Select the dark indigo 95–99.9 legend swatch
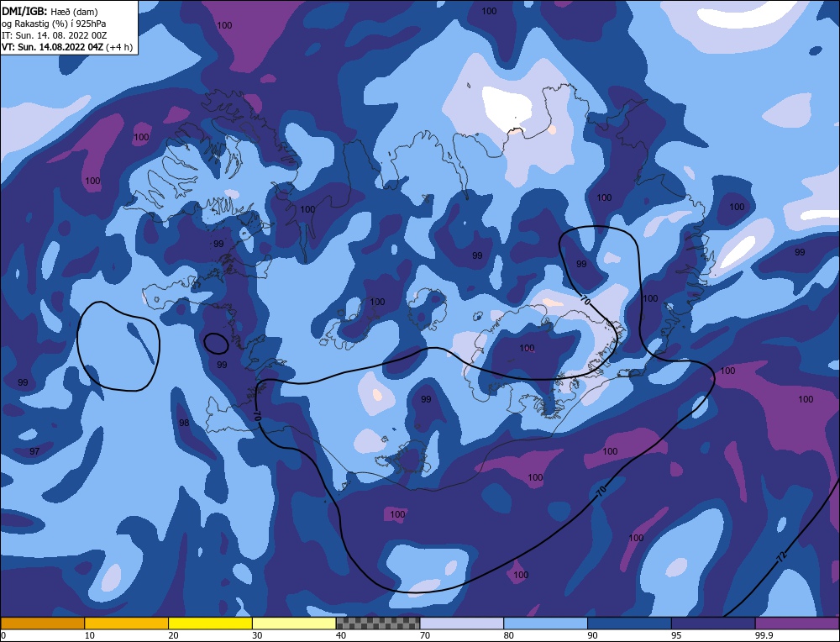This screenshot has width=840, height=642. point(713,623)
